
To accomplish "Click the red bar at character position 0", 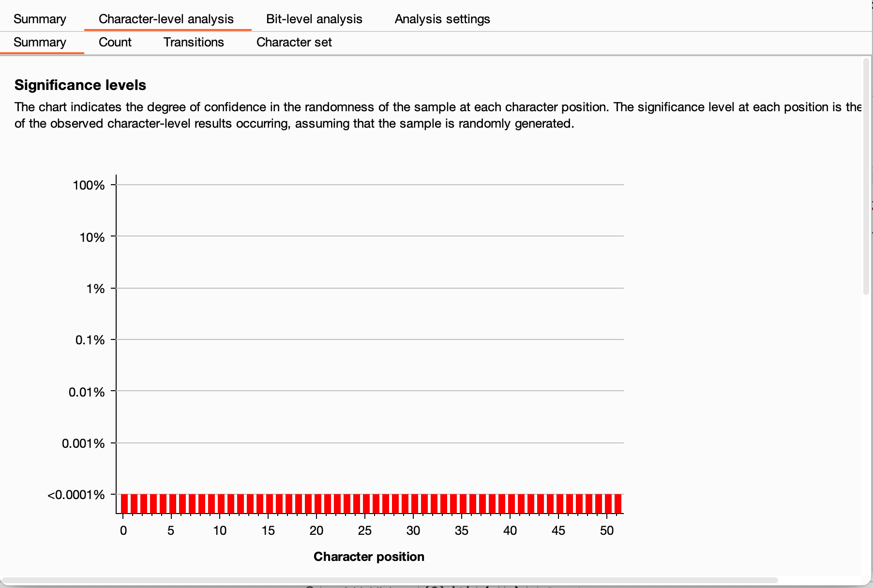I will click(124, 503).
